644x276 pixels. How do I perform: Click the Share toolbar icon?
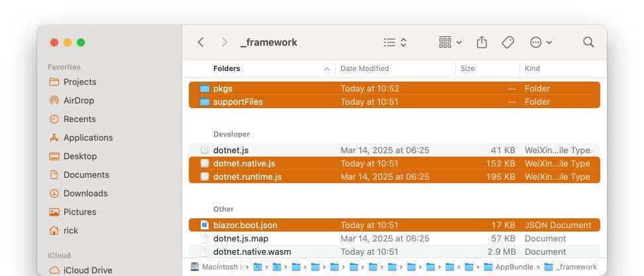(x=482, y=42)
